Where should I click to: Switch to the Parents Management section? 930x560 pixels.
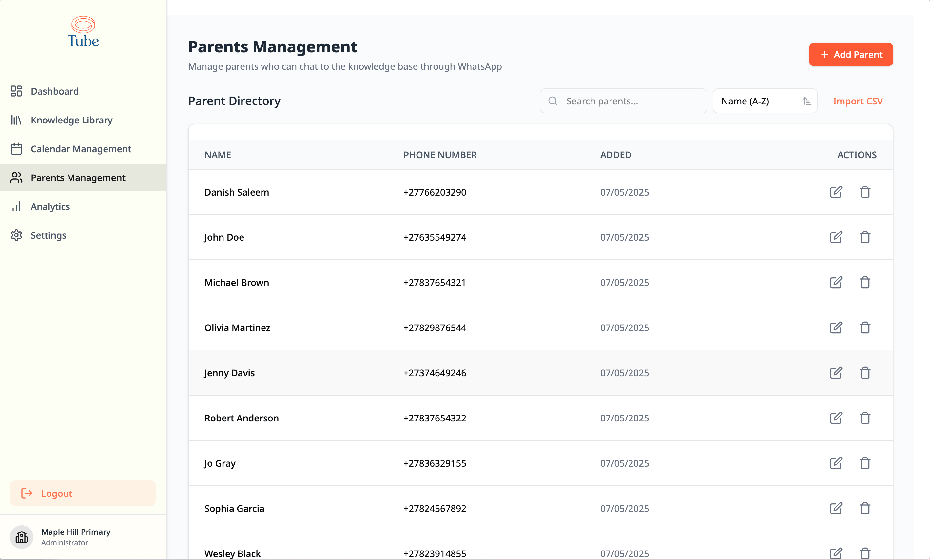pyautogui.click(x=78, y=177)
